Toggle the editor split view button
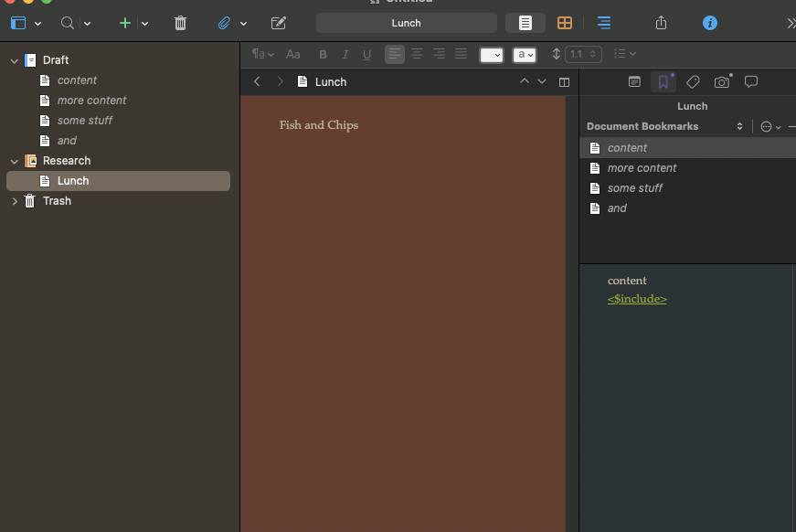This screenshot has width=796, height=532. 564,82
